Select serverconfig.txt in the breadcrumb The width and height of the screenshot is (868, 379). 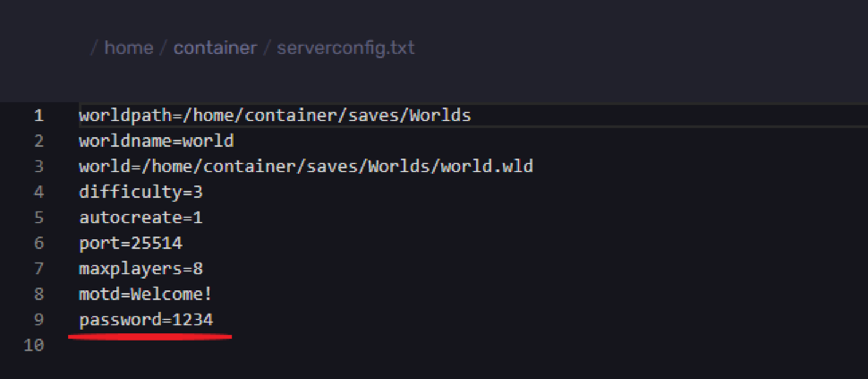pos(346,48)
